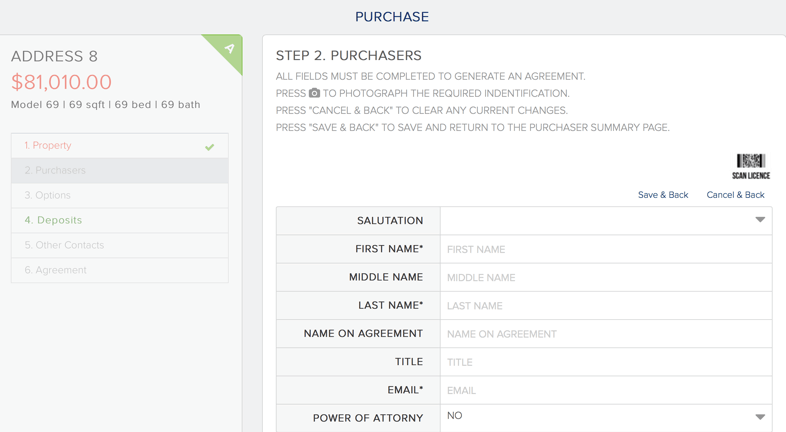Image resolution: width=786 pixels, height=432 pixels.
Task: Navigate to step 5. Other Contacts
Action: [64, 245]
